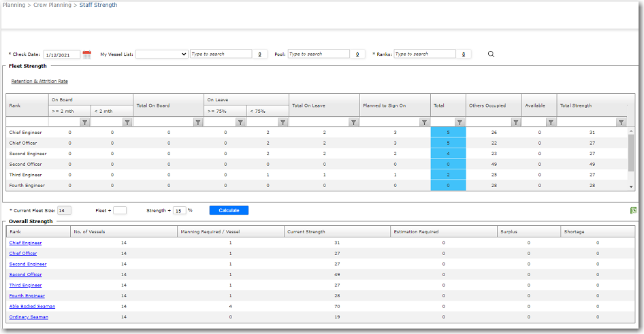Image resolution: width=644 pixels, height=334 pixels.
Task: Expand the My Vessel List dropdown
Action: 161,54
